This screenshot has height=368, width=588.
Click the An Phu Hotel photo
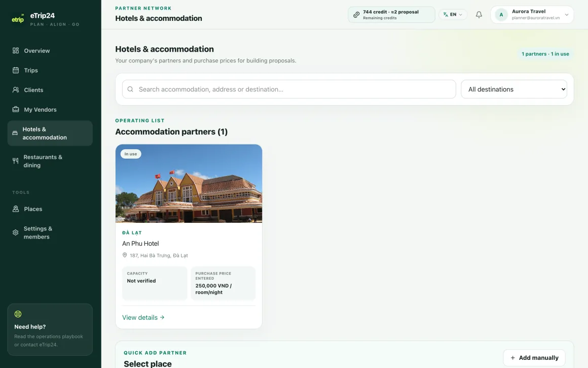[189, 183]
